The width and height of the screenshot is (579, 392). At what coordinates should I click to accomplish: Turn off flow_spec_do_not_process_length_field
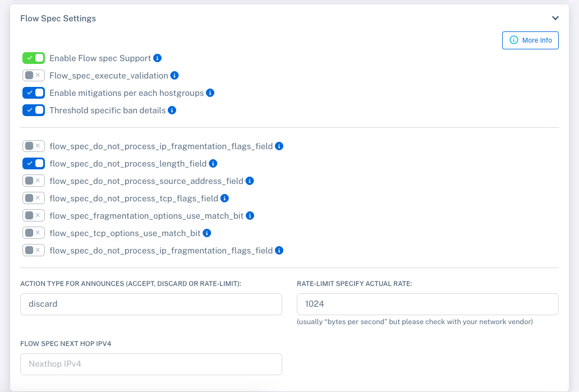coord(33,163)
